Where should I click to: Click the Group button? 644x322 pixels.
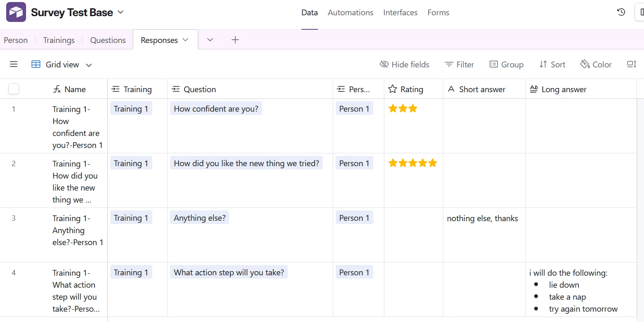(x=506, y=64)
